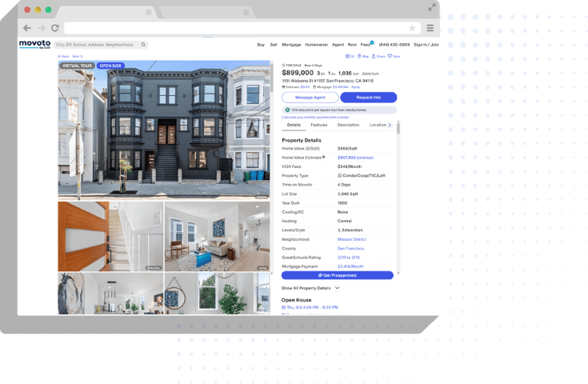
Task: Click the browser forward arrow
Action: tap(42, 28)
